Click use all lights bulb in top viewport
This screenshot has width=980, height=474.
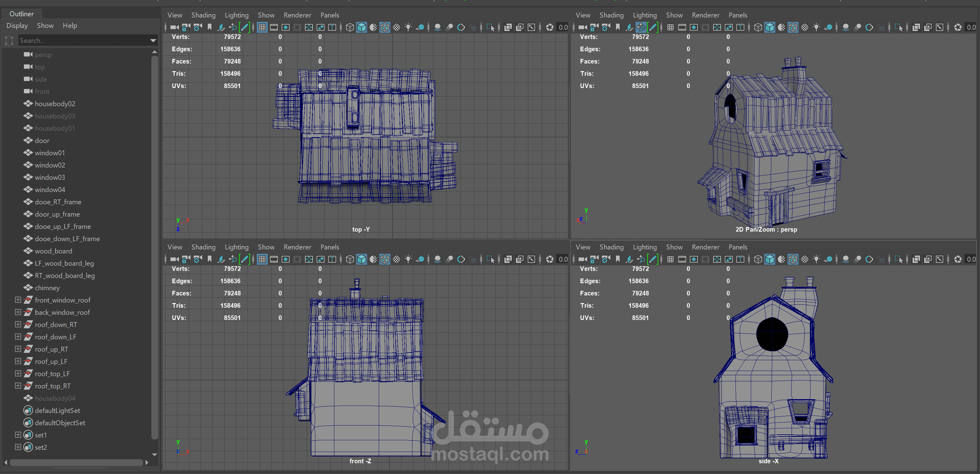point(408,27)
